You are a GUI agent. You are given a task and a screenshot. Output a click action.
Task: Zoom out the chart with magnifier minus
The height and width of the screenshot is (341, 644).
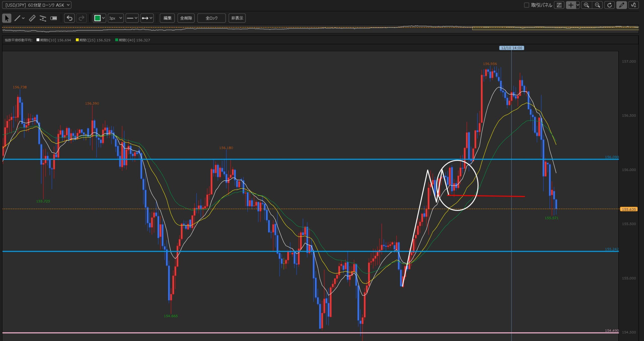point(597,5)
